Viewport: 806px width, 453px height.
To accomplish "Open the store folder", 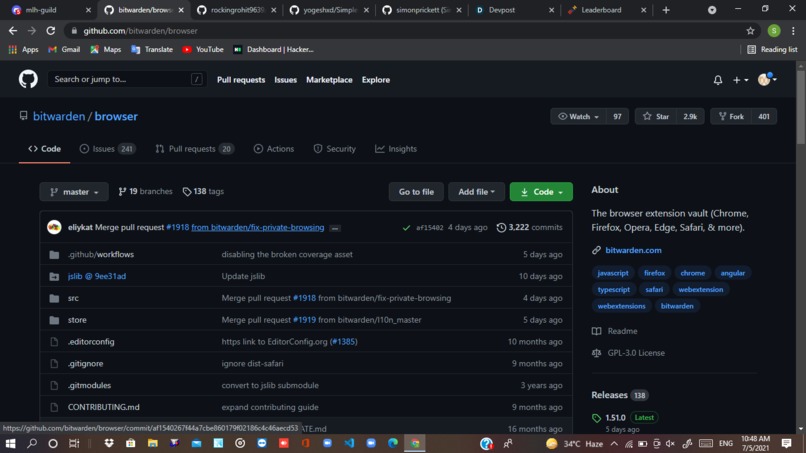I will (77, 320).
